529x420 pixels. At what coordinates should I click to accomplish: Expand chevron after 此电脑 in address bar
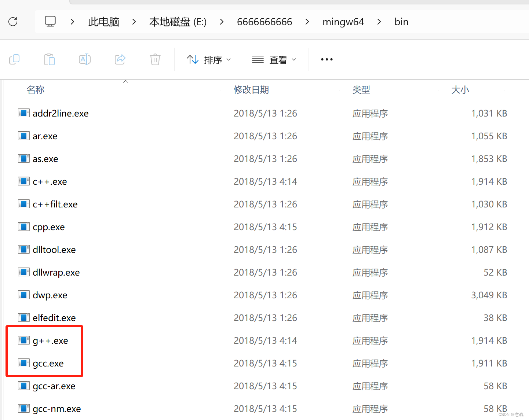(134, 22)
